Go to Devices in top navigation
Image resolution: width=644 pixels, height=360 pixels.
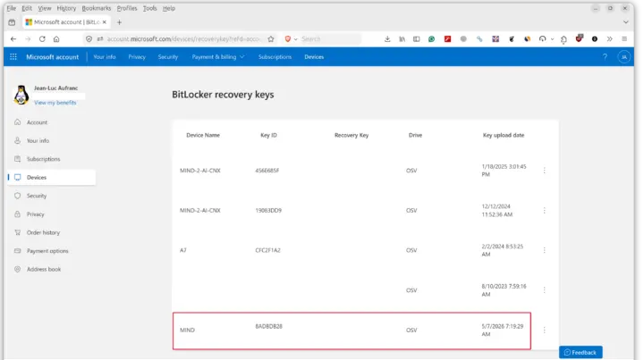[x=314, y=57]
